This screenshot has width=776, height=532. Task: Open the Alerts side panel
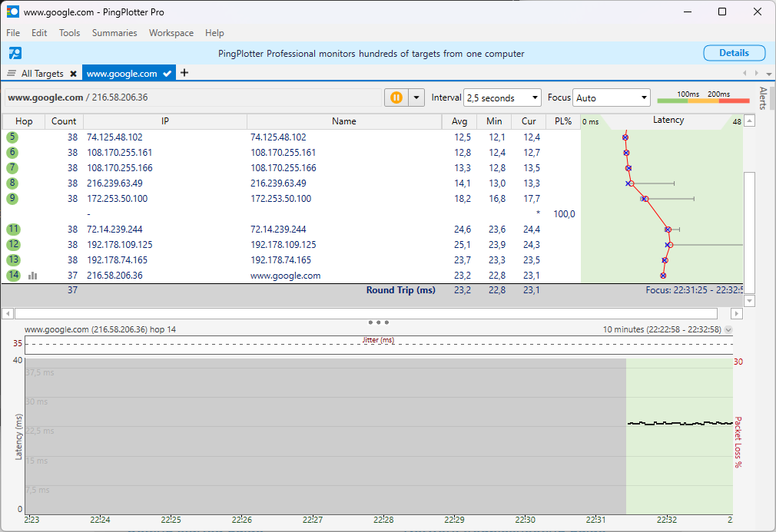click(763, 98)
